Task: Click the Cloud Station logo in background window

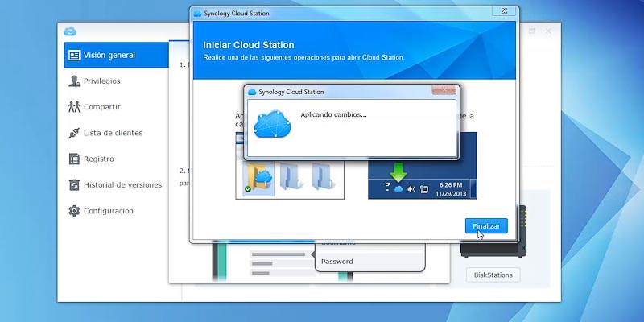Action: tap(70, 31)
